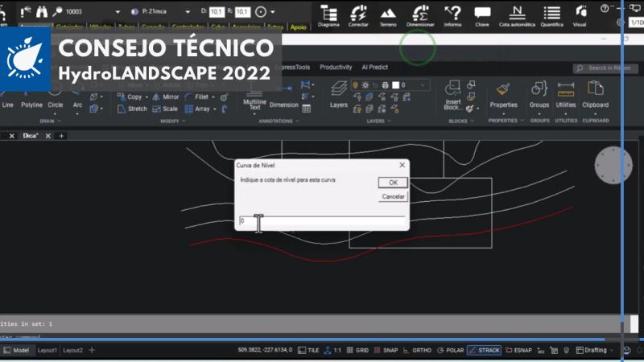Select the Stretch tool
This screenshot has height=362, width=644.
pyautogui.click(x=132, y=109)
